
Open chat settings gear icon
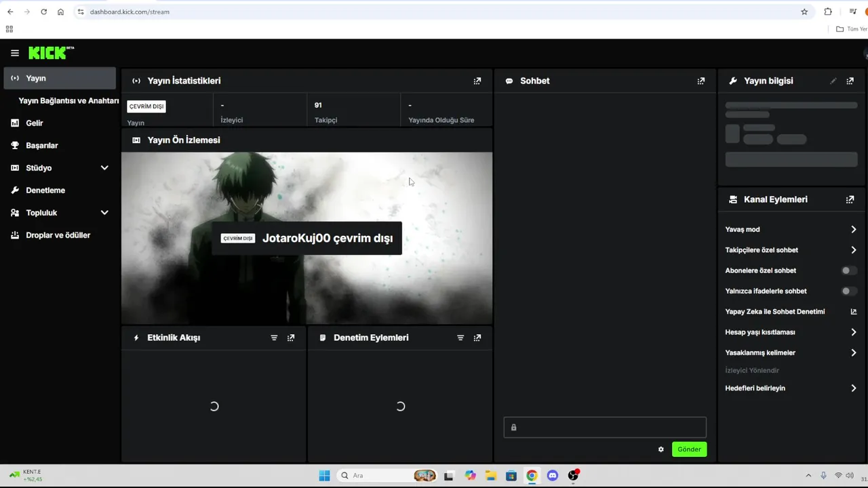[661, 449]
